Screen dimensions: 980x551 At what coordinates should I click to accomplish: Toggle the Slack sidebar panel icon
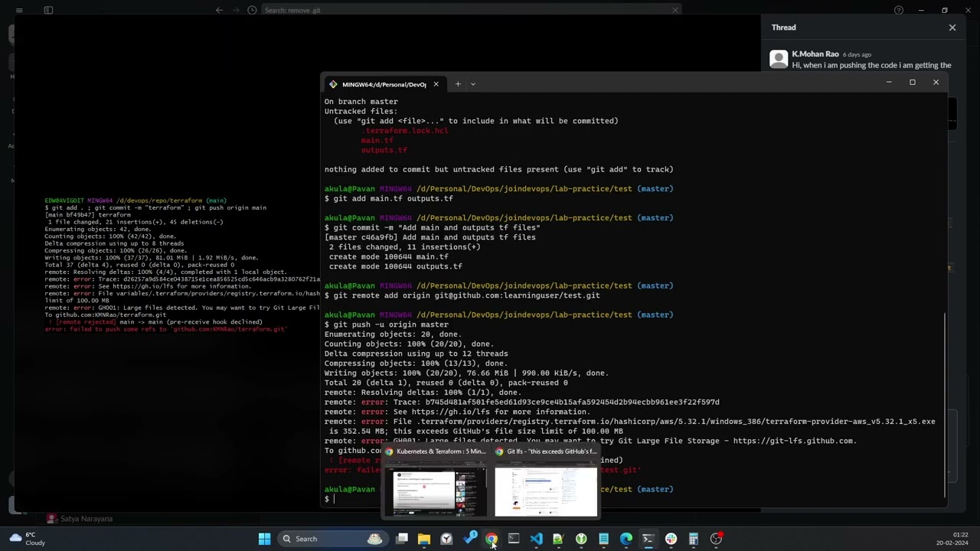pyautogui.click(x=48, y=10)
